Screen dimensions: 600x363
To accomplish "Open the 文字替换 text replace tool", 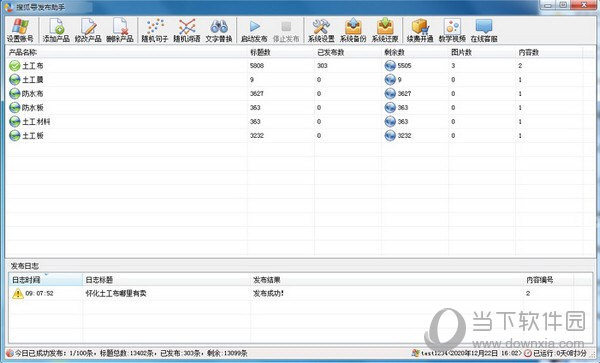I will pos(219,30).
